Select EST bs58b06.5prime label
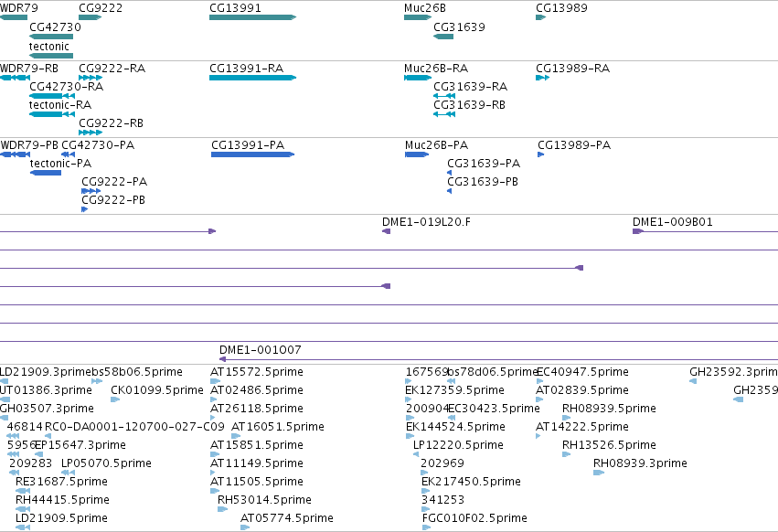 tap(137, 372)
